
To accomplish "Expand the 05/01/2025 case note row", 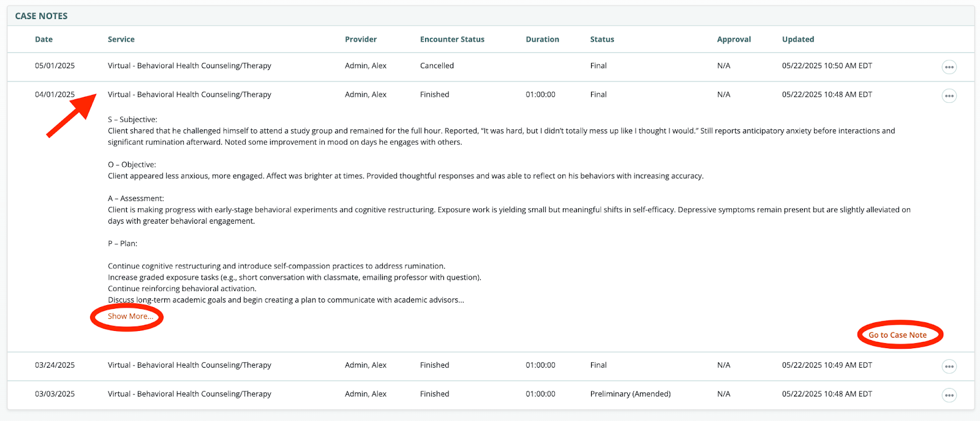I will click(490, 66).
